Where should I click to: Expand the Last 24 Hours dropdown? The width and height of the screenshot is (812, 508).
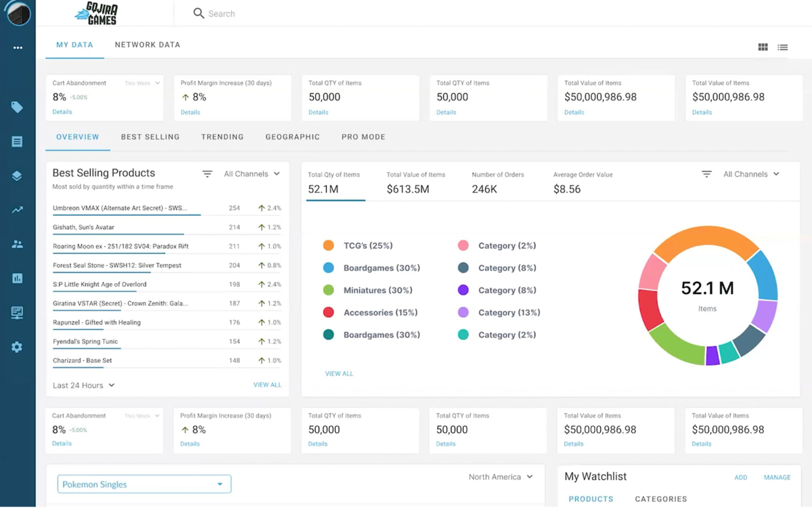84,385
